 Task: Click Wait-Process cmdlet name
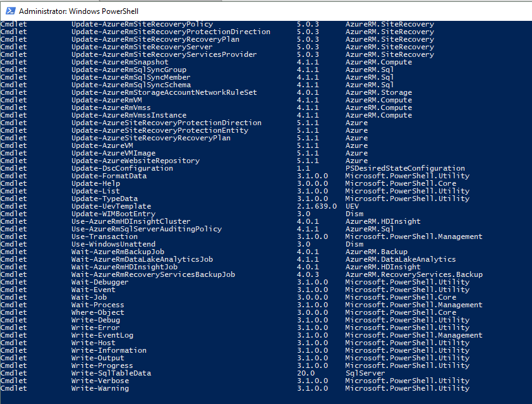pos(98,305)
